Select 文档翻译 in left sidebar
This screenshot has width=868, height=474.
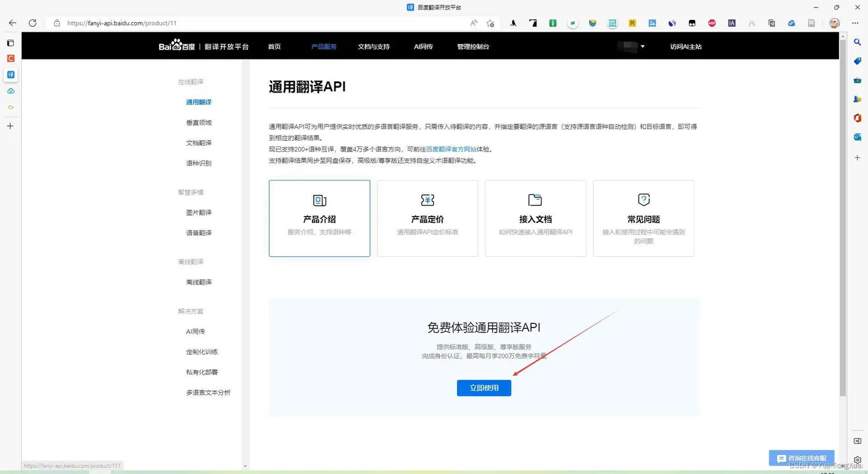[198, 143]
